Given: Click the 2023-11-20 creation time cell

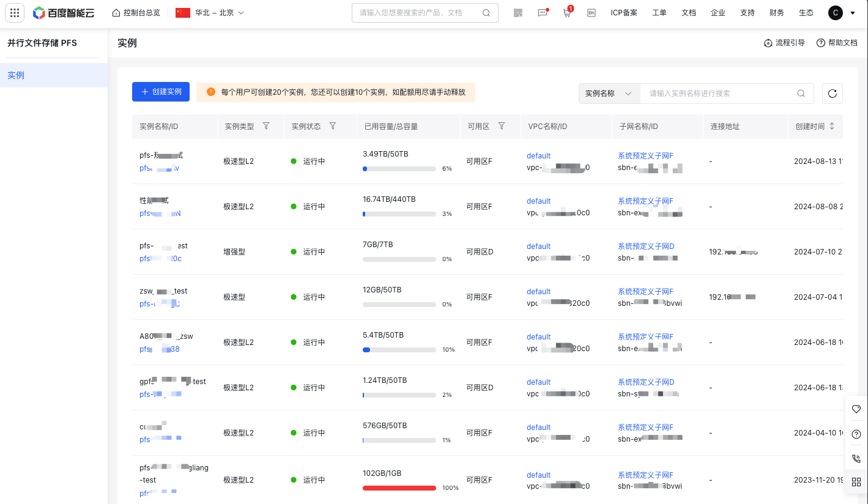Looking at the screenshot, I should pyautogui.click(x=818, y=481).
